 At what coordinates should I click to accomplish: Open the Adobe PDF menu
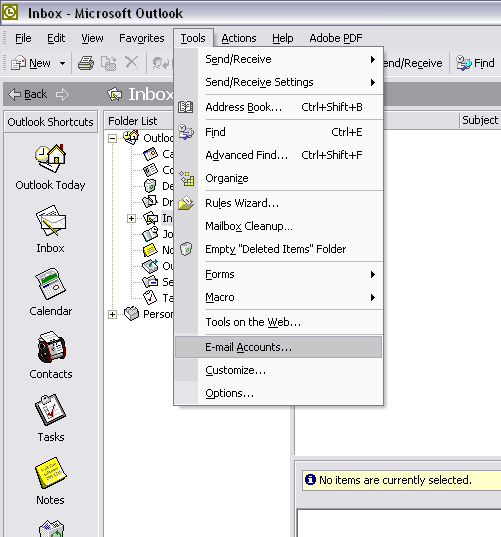[x=336, y=38]
